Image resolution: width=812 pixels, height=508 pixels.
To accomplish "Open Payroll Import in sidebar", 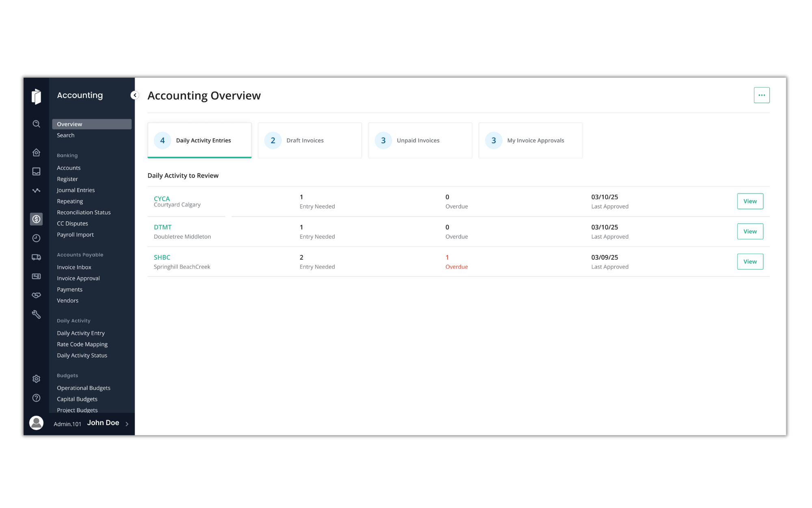I will coord(75,234).
